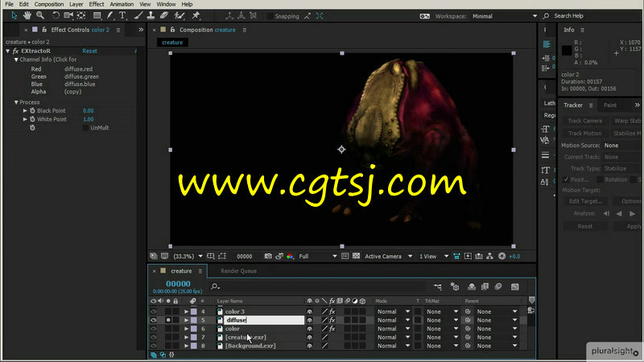This screenshot has height=362, width=644.
Task: Click the Tracker Reset button
Action: click(585, 227)
